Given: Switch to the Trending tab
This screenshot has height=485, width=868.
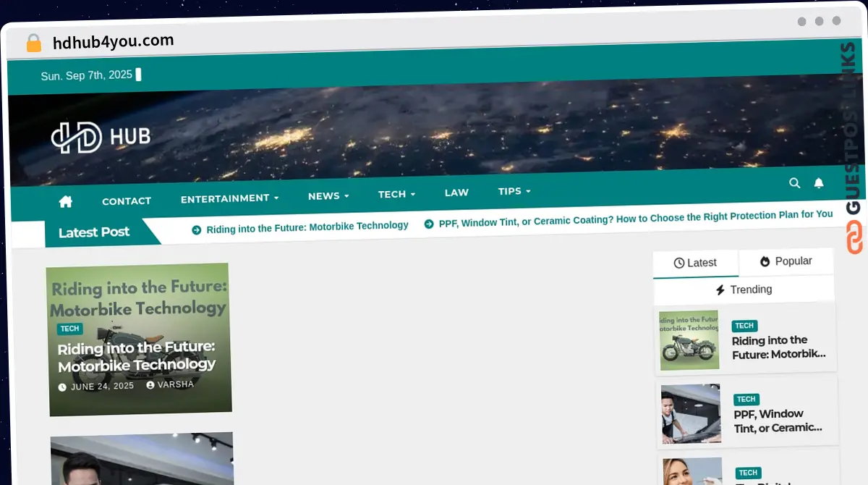Looking at the screenshot, I should pyautogui.click(x=744, y=290).
